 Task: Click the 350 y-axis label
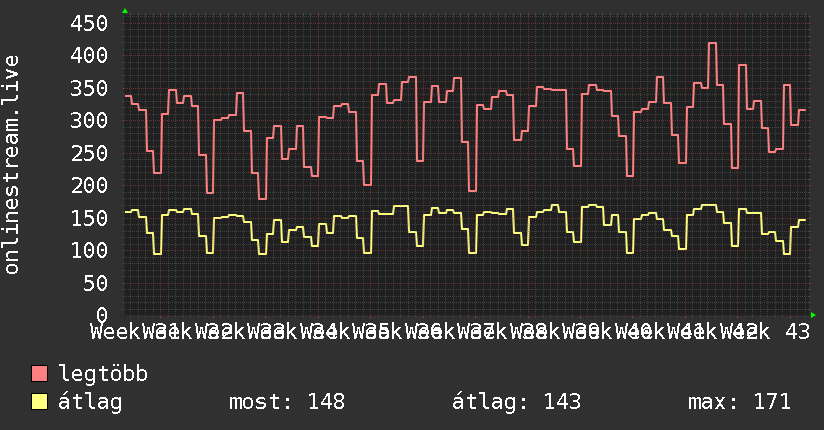tap(89, 88)
